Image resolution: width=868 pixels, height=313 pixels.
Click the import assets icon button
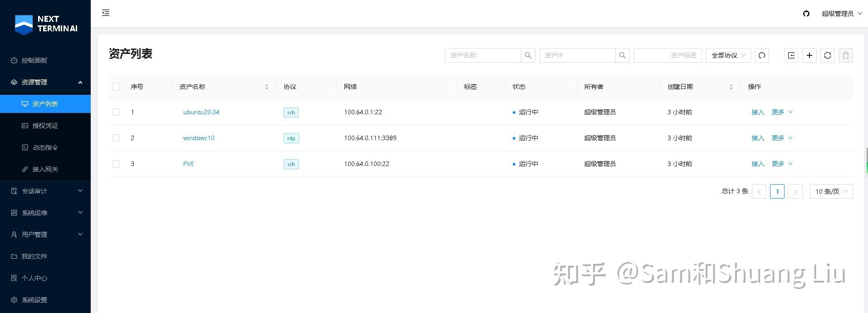(x=791, y=55)
